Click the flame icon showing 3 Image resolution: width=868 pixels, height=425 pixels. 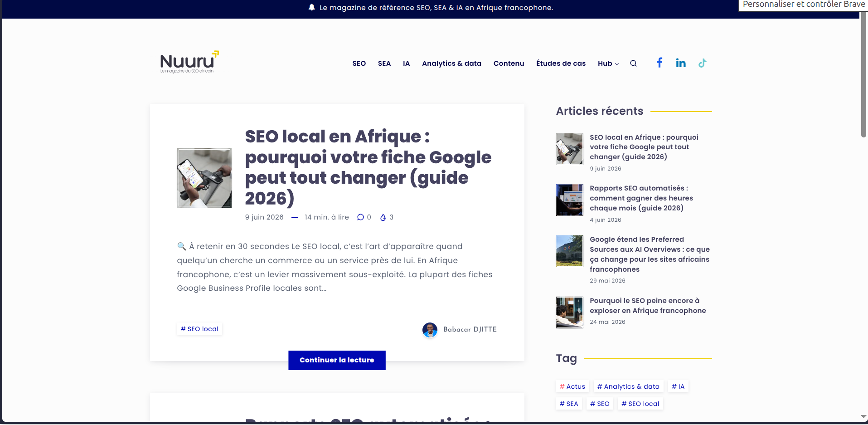(383, 217)
